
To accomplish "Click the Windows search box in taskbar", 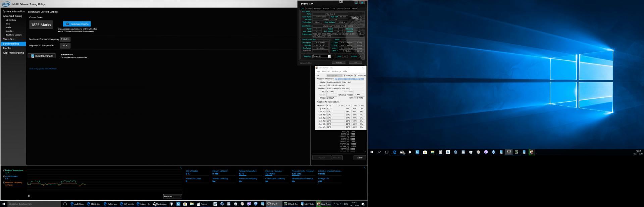I will click(x=34, y=204).
